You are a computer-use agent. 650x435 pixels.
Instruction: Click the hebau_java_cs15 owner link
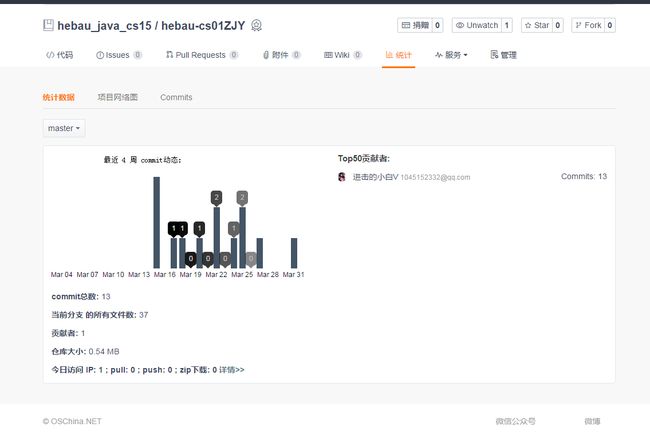104,26
